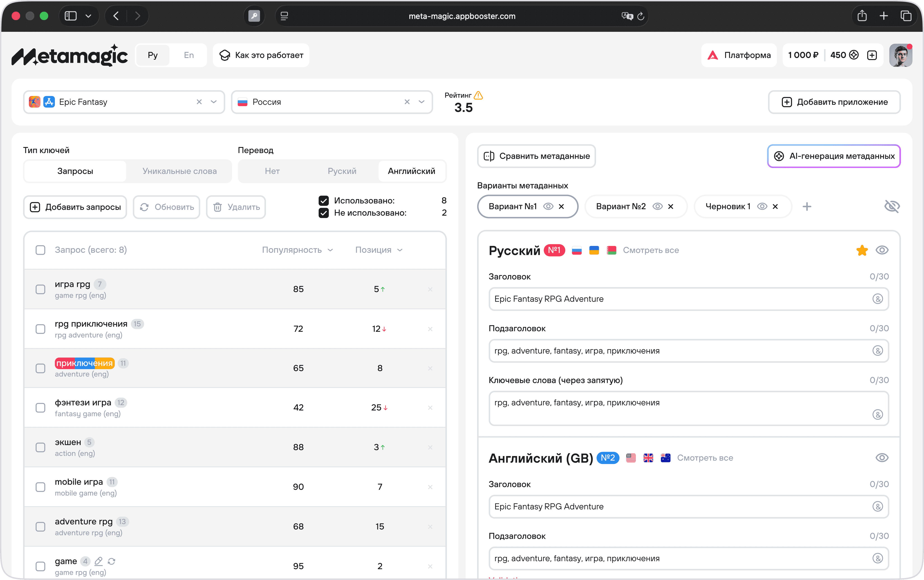Add a new metadata variant with plus
The height and width of the screenshot is (580, 924).
pos(807,206)
